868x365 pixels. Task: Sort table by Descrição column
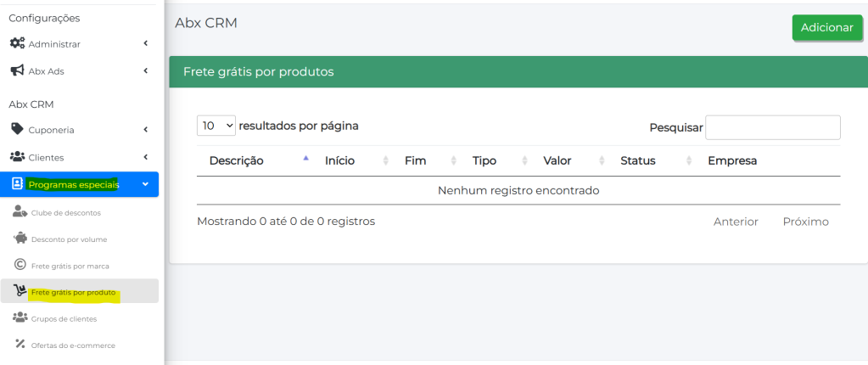tap(237, 160)
